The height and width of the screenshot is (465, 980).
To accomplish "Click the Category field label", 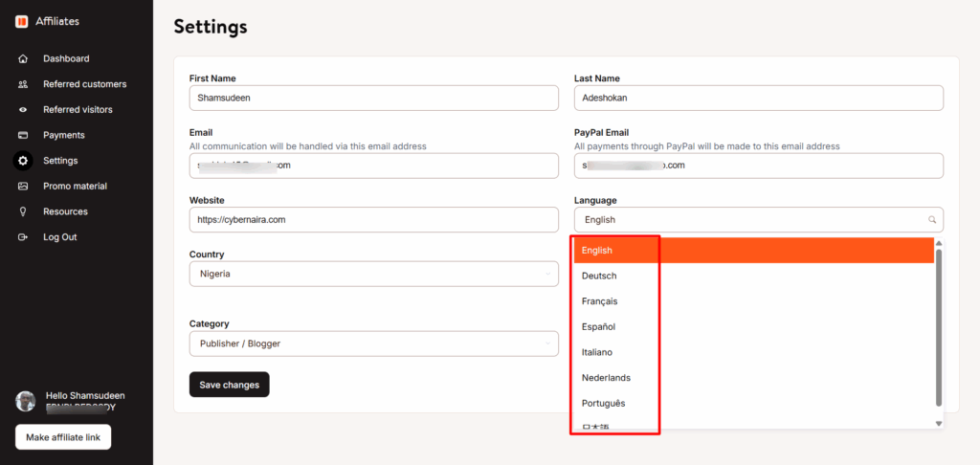I will tap(210, 323).
